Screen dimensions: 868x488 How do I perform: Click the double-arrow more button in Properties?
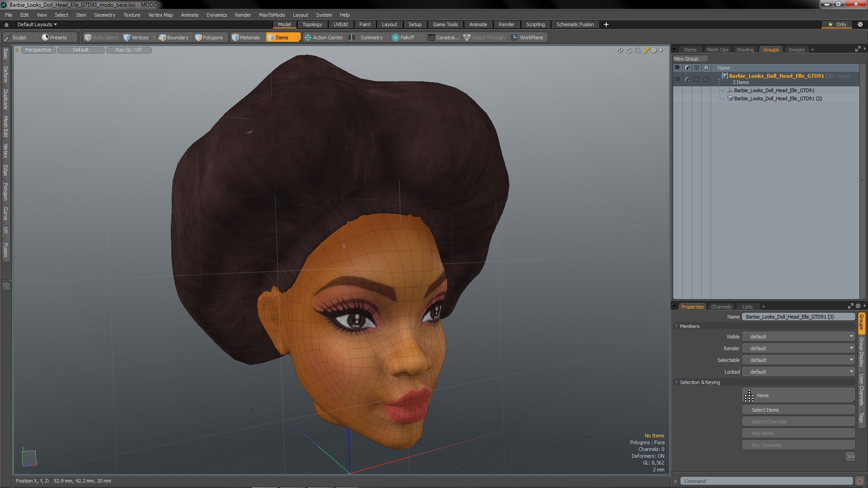point(850,457)
